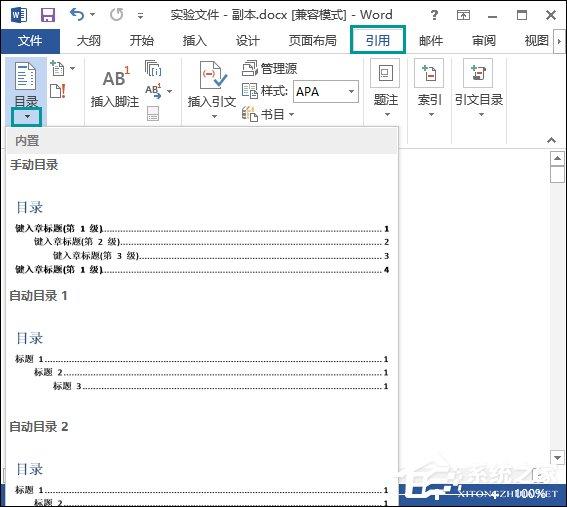Collapse the ribbon with the up chevron

tap(551, 140)
